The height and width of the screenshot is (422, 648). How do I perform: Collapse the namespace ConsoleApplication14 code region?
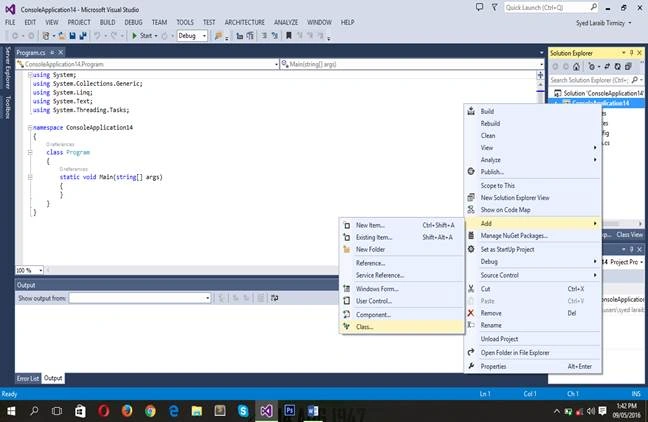(30, 128)
